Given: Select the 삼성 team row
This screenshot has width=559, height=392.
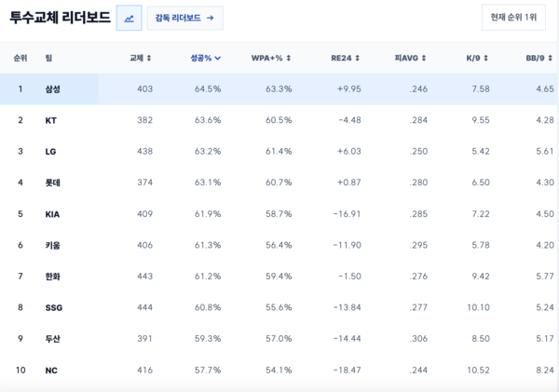Looking at the screenshot, I should [x=279, y=89].
